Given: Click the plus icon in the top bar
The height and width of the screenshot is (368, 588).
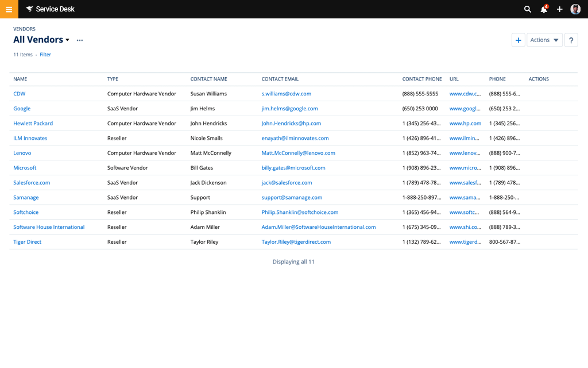Looking at the screenshot, I should click(x=559, y=9).
